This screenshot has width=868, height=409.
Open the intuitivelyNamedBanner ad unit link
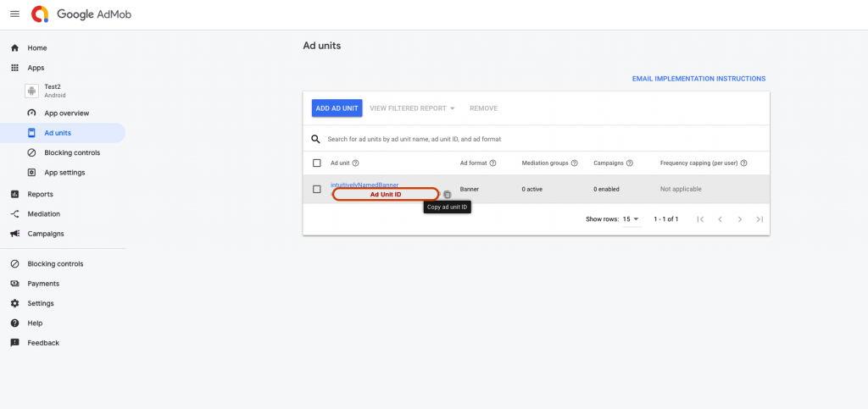pos(364,185)
